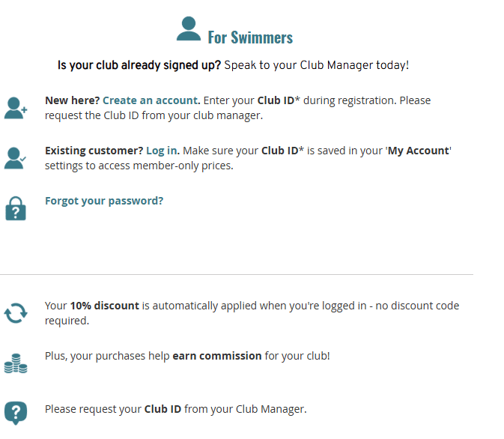Click 'Club ID' in the Club Manager request line
The width and height of the screenshot is (504, 439).
tap(163, 409)
